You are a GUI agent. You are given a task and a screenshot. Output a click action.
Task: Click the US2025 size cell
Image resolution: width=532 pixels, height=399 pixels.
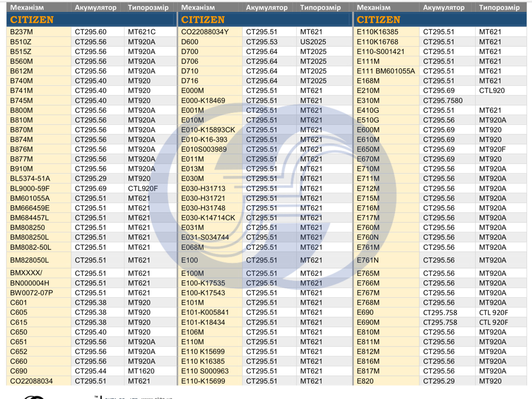[313, 42]
